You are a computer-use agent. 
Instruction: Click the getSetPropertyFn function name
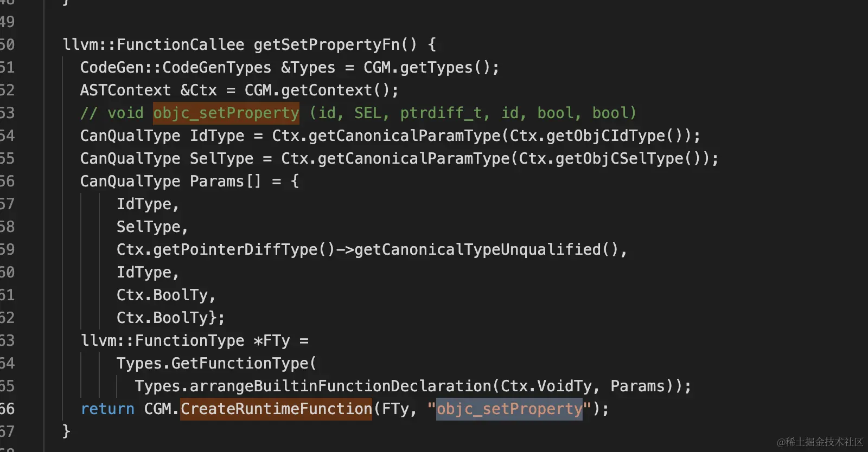click(x=327, y=44)
